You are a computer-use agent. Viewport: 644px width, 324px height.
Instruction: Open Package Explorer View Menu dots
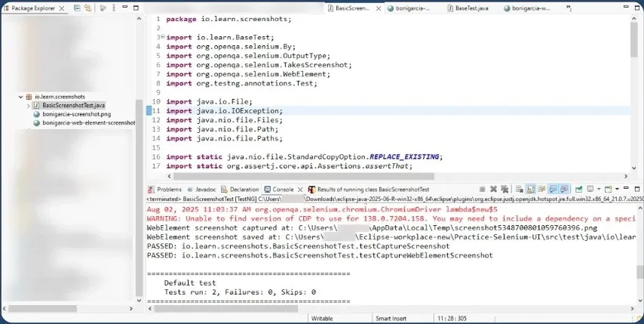coord(114,8)
